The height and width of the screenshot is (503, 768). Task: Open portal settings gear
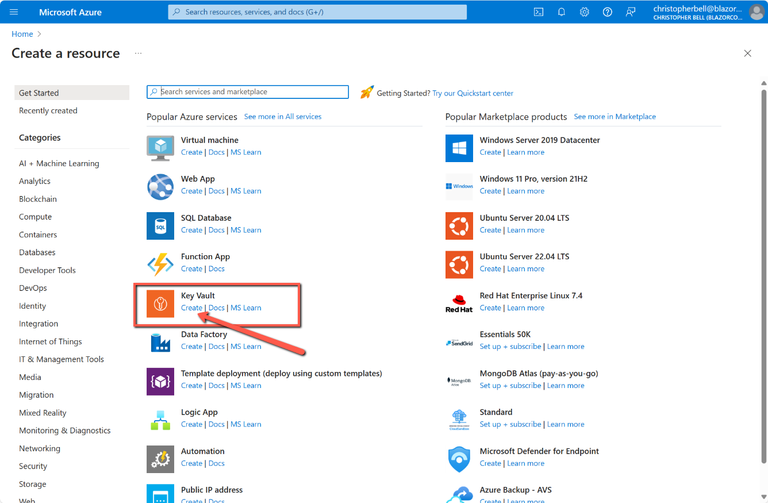point(584,12)
